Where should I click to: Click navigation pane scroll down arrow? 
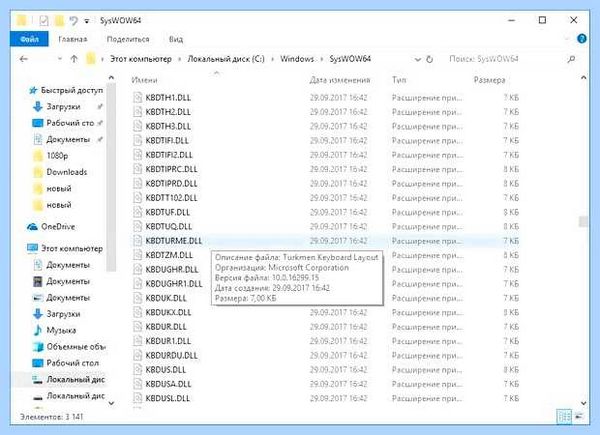111,403
